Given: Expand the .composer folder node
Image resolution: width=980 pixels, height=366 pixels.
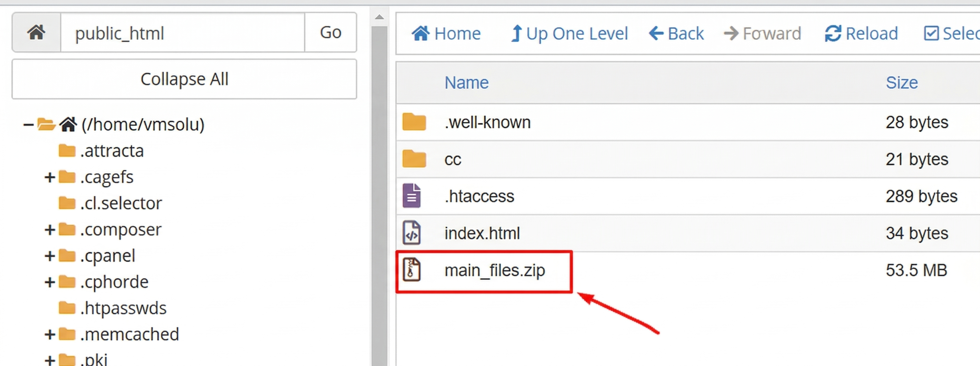Looking at the screenshot, I should [x=50, y=230].
